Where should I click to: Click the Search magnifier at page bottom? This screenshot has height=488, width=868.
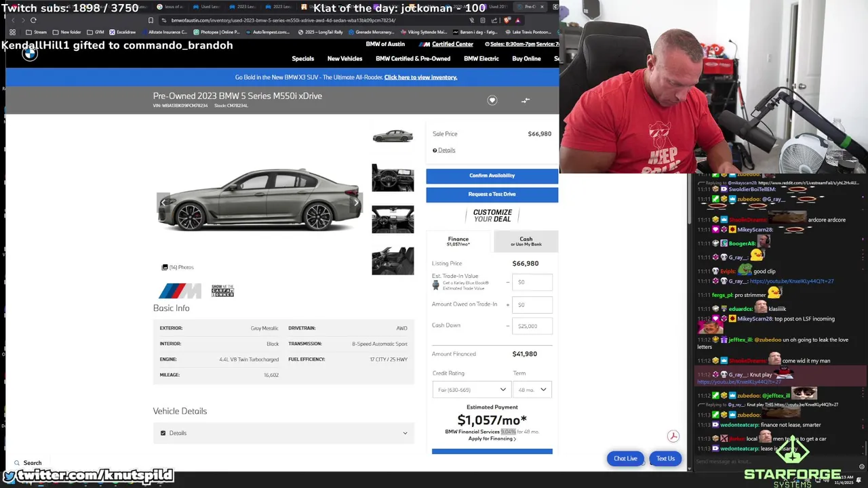pos(17,463)
